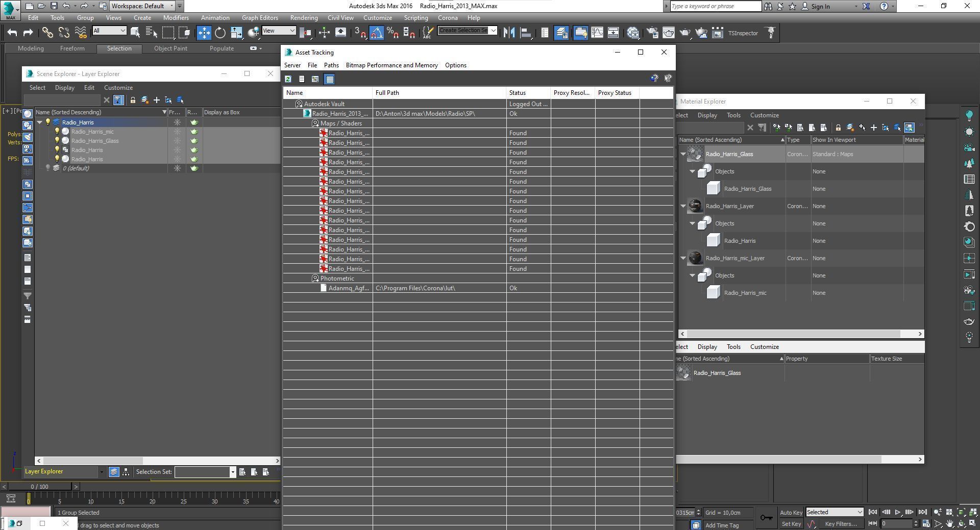Open the Select by Name tool
This screenshot has width=980, height=530.
coord(152,33)
